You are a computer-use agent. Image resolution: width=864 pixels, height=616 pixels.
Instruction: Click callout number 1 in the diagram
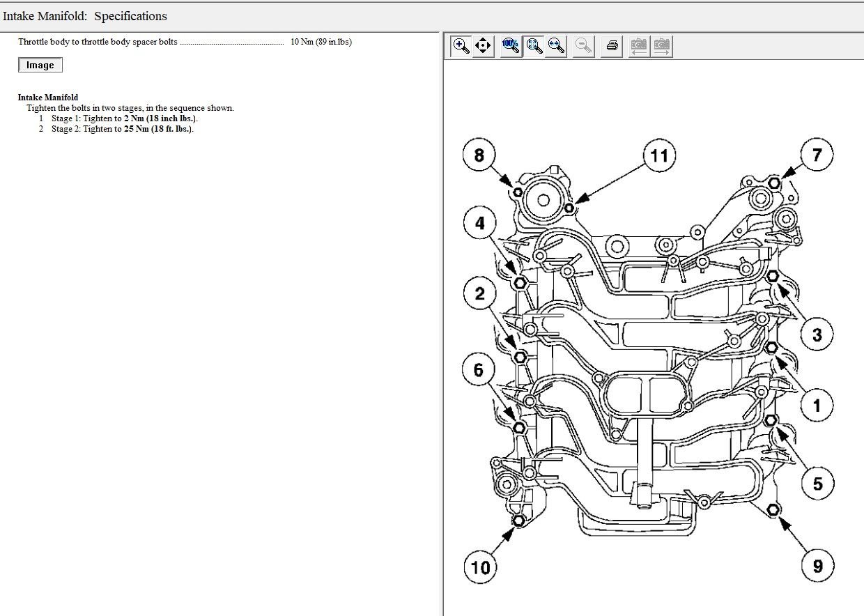point(817,404)
